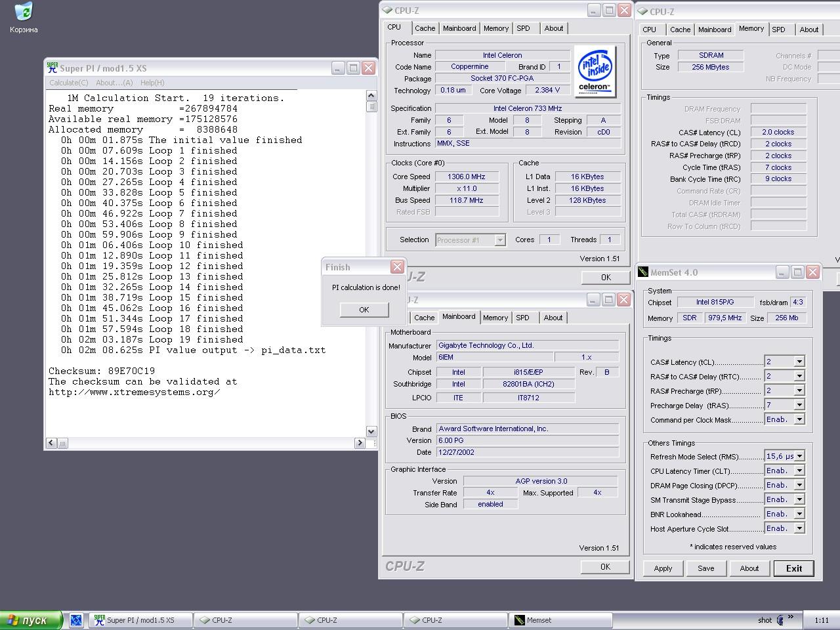Confirm PI calculation done with OK
This screenshot has width=840, height=630.
[364, 310]
